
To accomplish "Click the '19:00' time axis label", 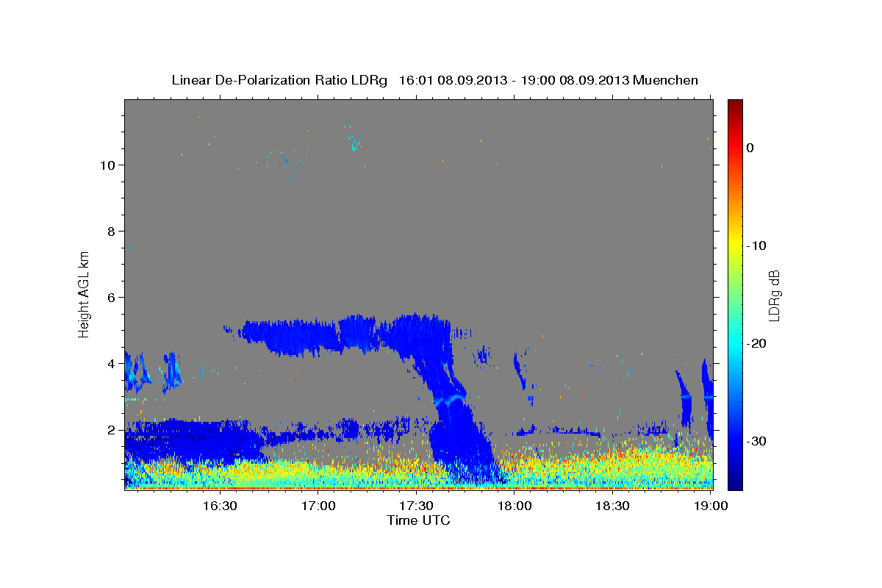I will [711, 506].
